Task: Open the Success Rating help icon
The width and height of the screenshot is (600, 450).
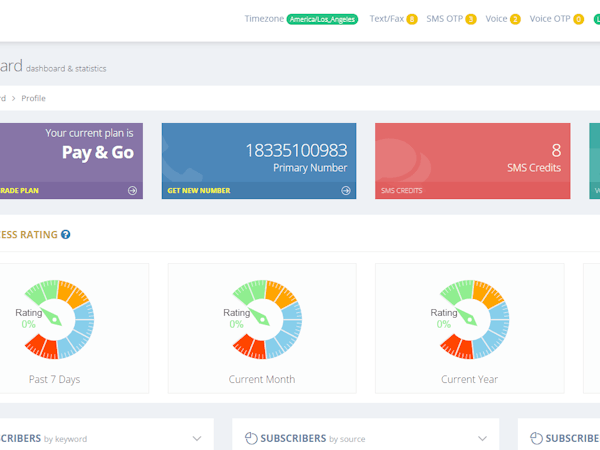Action: pyautogui.click(x=65, y=235)
